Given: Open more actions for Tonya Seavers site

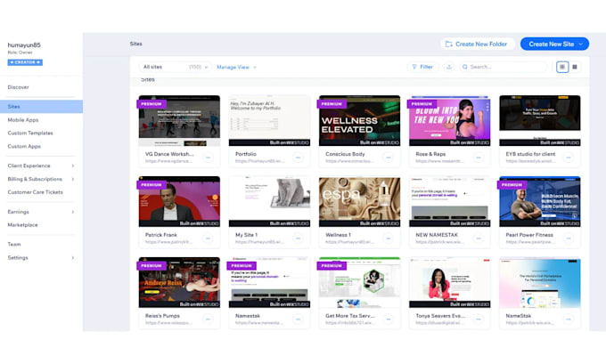Looking at the screenshot, I should coord(478,320).
